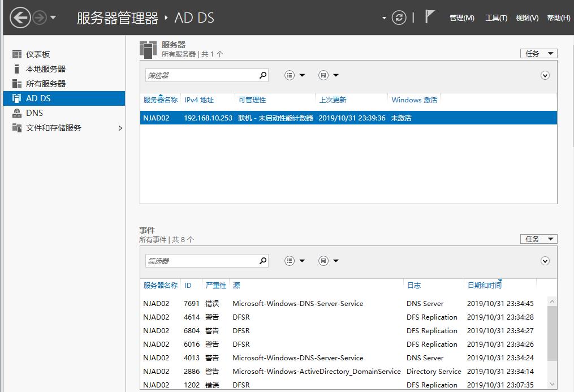This screenshot has width=574, height=392.
Task: Open the 工具(T) menu
Action: pyautogui.click(x=496, y=18)
